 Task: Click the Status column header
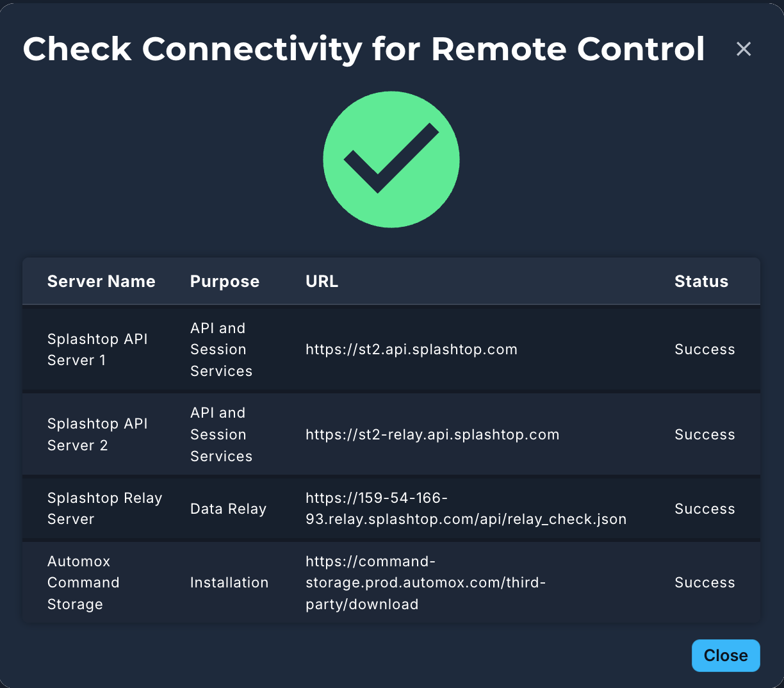tap(701, 281)
